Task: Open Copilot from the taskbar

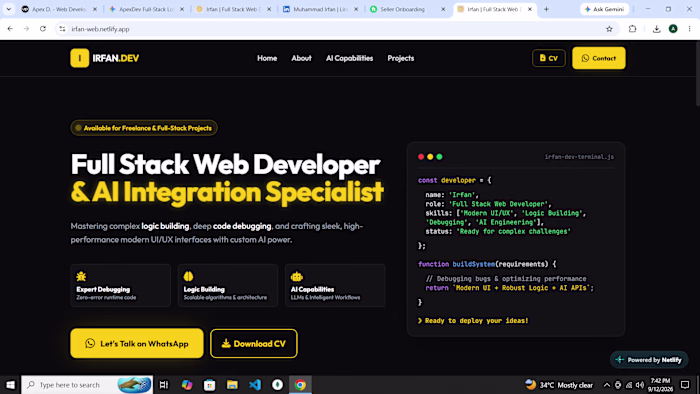Action: (x=187, y=385)
